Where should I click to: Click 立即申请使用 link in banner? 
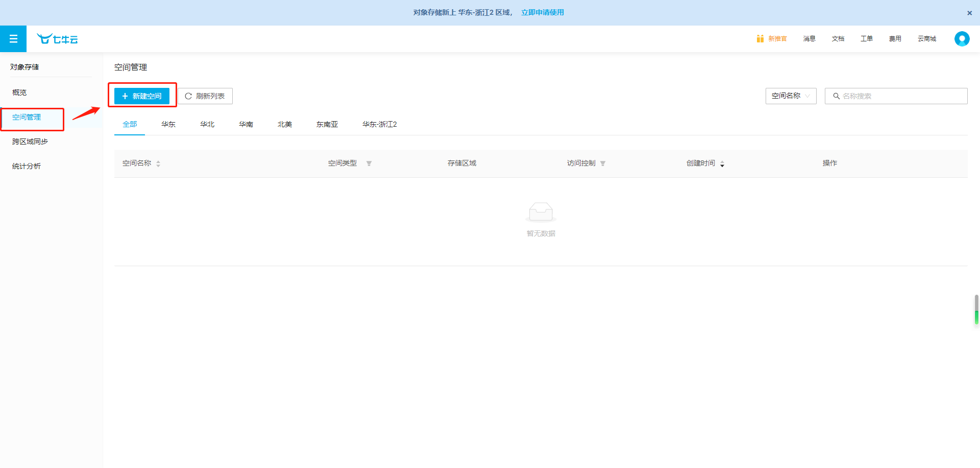point(543,12)
